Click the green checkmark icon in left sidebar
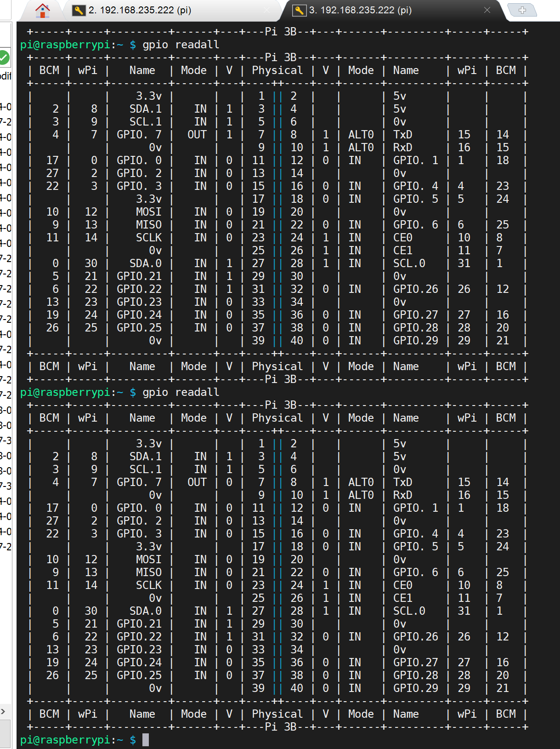 (4, 58)
